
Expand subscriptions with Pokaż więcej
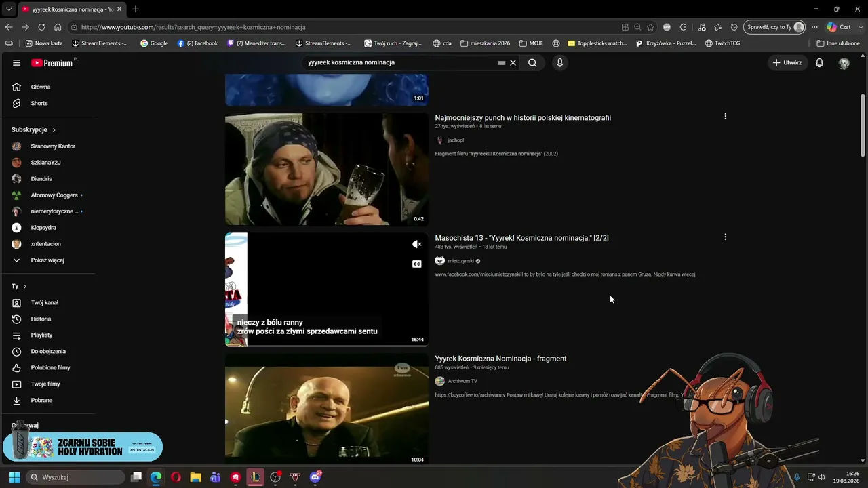[47, 260]
